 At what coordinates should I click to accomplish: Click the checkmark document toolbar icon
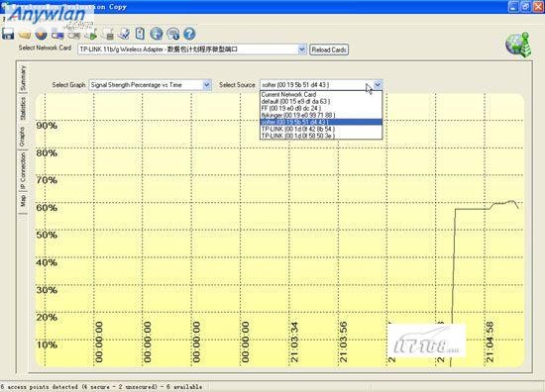[124, 34]
